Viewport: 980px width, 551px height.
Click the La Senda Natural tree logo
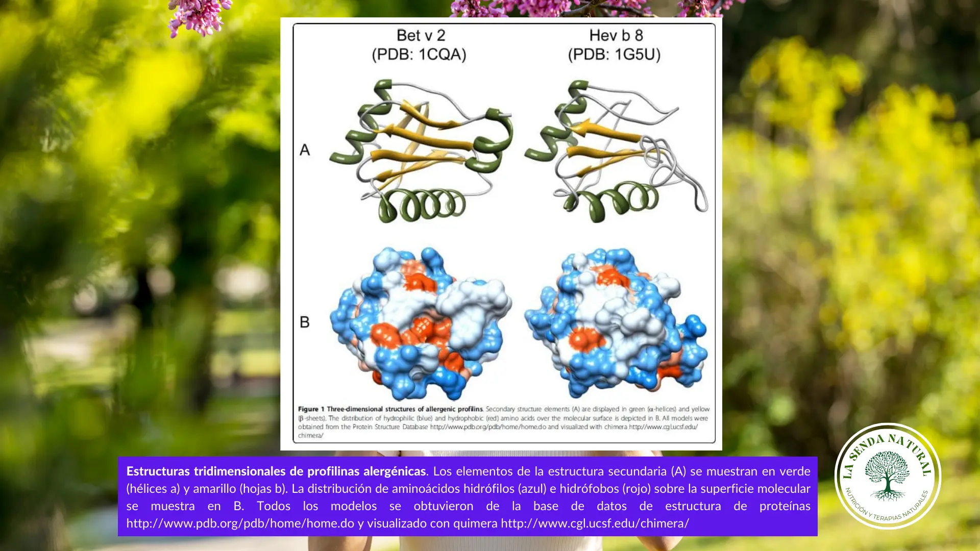click(888, 476)
